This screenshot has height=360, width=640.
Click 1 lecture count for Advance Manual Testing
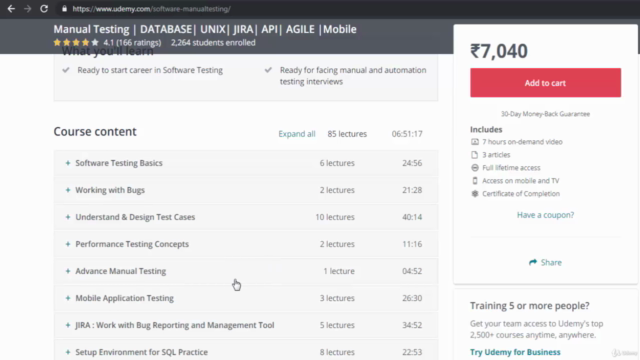(339, 271)
